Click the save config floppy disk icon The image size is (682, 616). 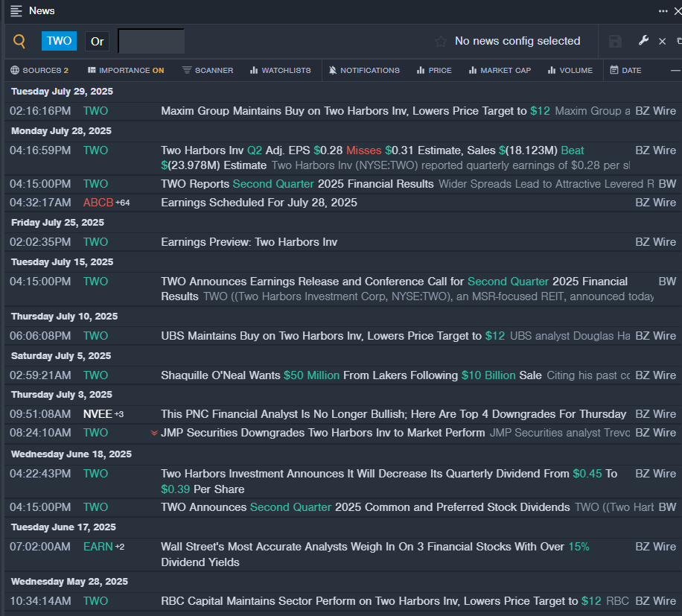pyautogui.click(x=615, y=41)
